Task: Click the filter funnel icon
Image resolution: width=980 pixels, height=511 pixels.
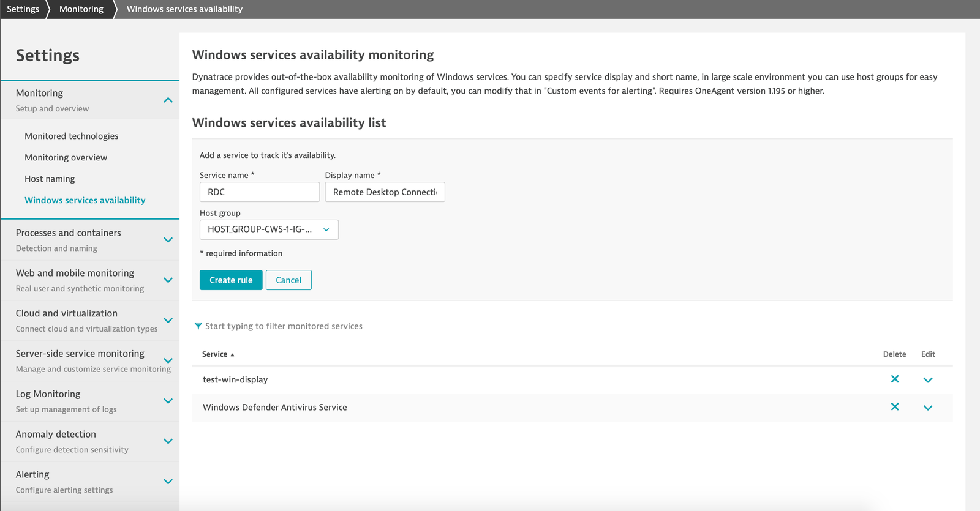Action: [198, 326]
